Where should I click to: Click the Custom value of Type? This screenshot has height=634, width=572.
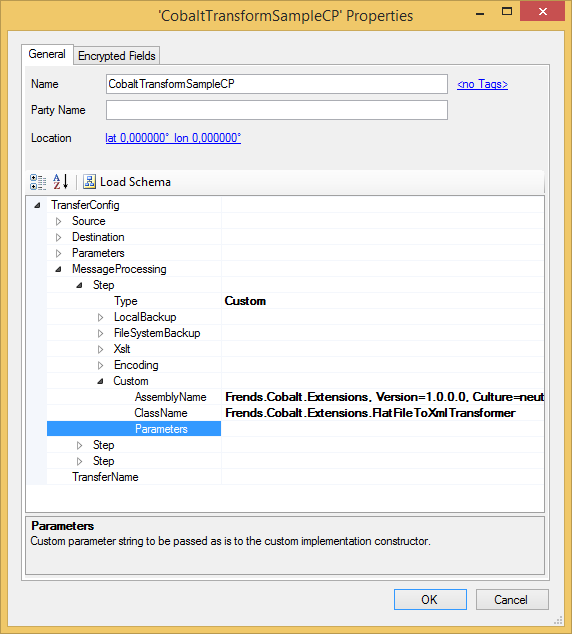pyautogui.click(x=245, y=301)
